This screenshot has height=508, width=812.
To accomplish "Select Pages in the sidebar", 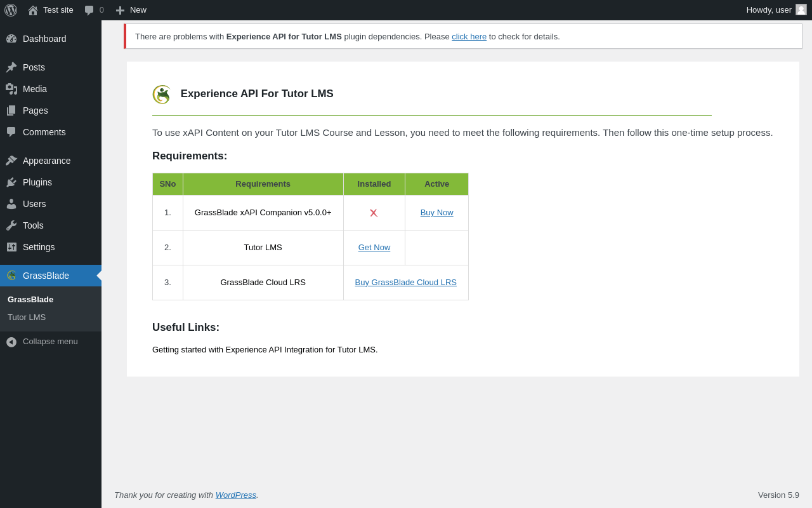I will pyautogui.click(x=51, y=110).
